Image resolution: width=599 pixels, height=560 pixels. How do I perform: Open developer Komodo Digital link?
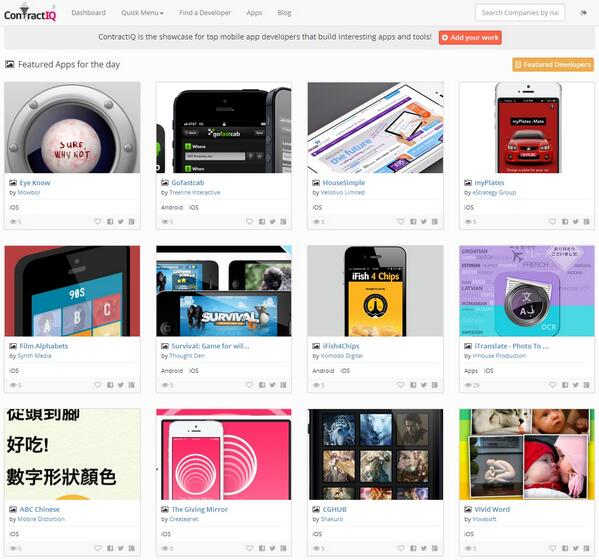tap(342, 356)
